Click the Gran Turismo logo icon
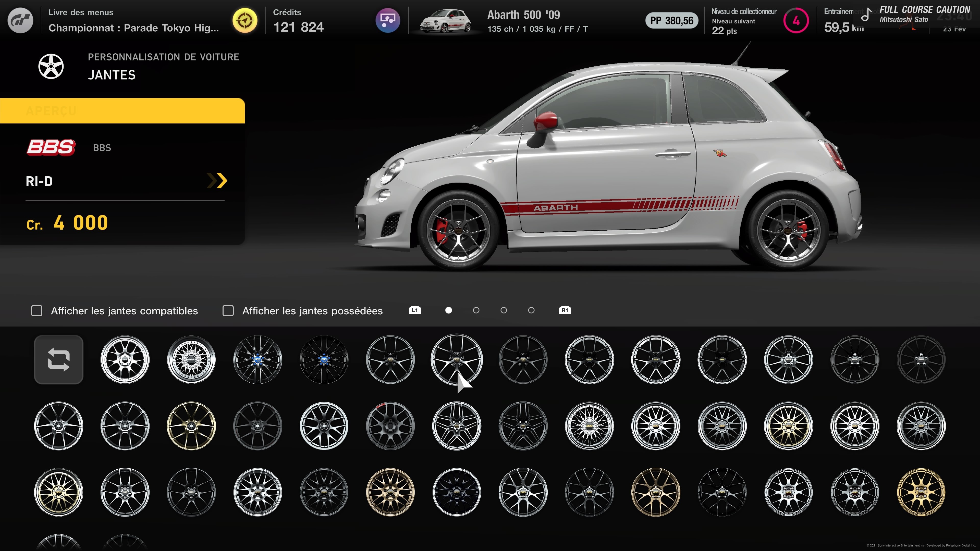Image resolution: width=980 pixels, height=551 pixels. coord(20,20)
